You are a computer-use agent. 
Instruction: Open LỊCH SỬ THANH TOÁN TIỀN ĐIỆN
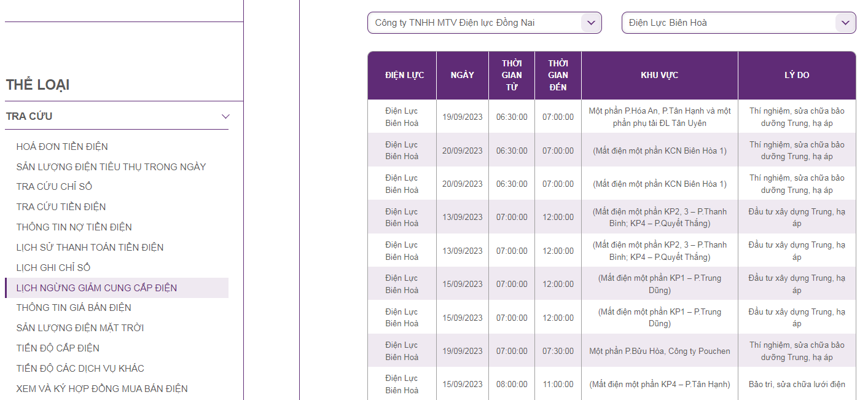(x=90, y=247)
